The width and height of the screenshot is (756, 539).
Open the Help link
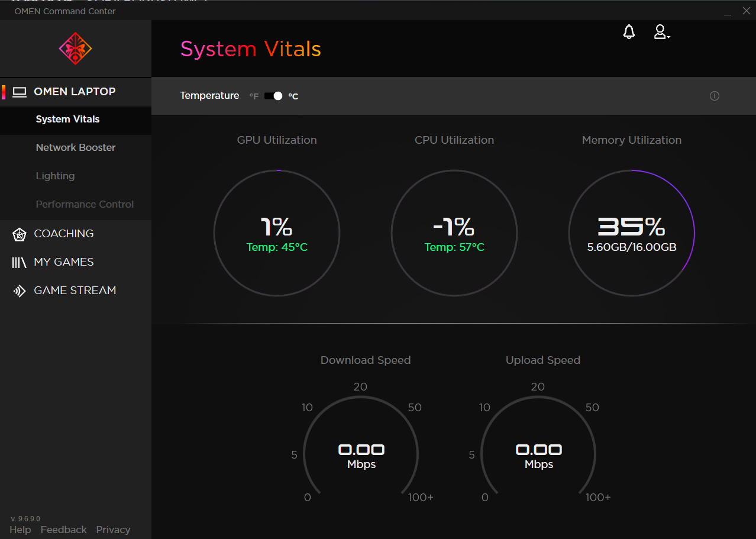tap(20, 530)
